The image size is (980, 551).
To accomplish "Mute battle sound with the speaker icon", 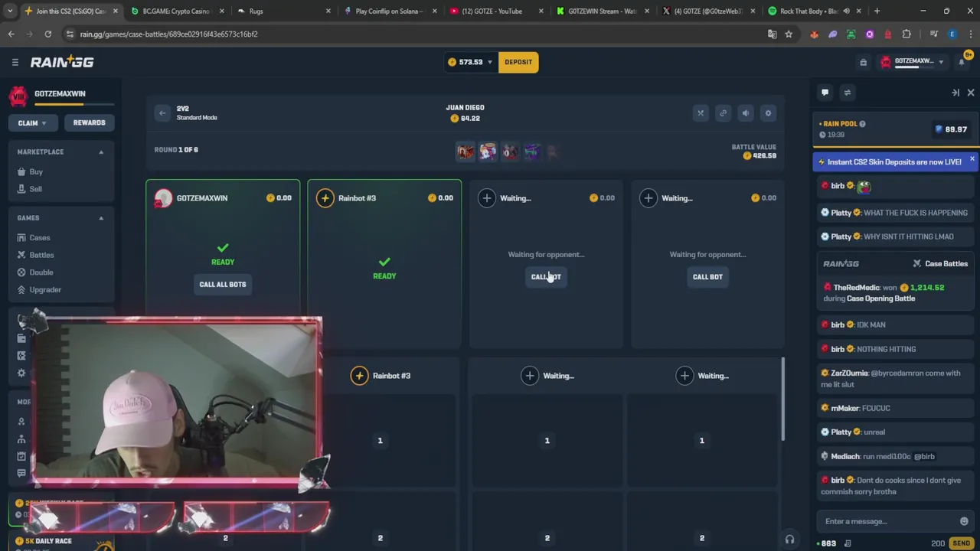I will pos(746,113).
